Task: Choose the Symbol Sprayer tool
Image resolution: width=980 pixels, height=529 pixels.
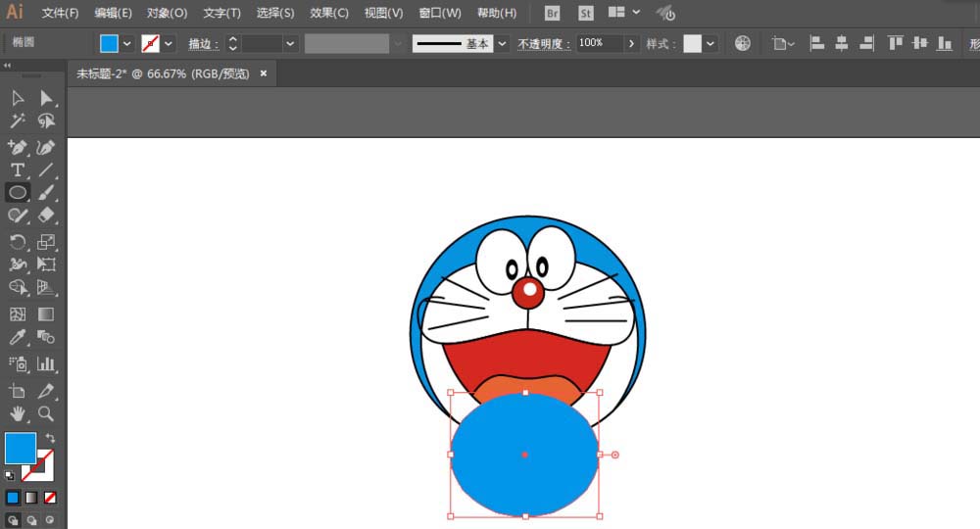Action: [18, 363]
